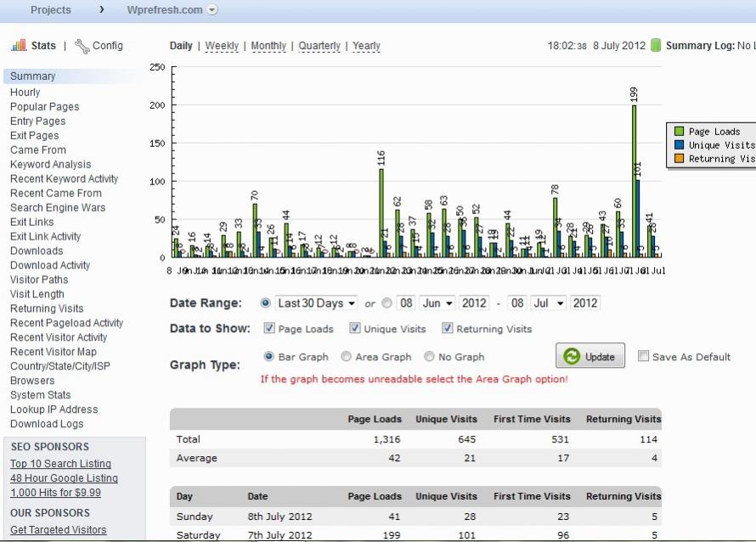This screenshot has height=542, width=756.
Task: Open the Last 30 Days dropdown
Action: 316,302
